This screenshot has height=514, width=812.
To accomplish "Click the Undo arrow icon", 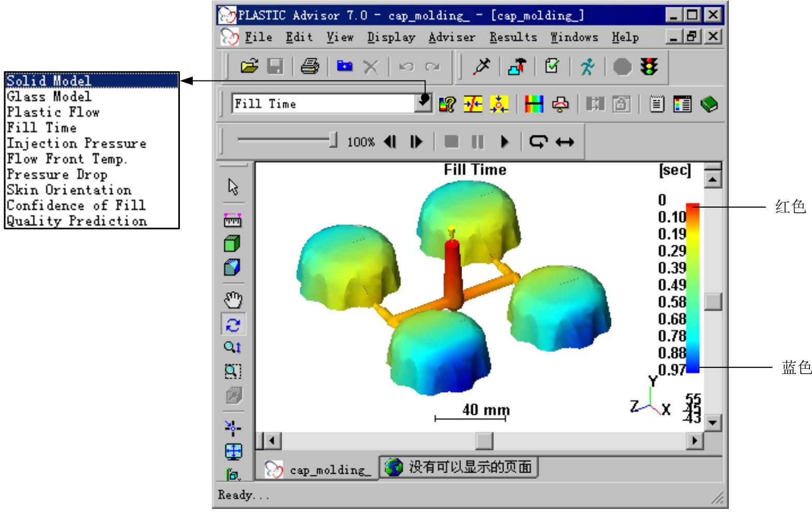I will [406, 67].
